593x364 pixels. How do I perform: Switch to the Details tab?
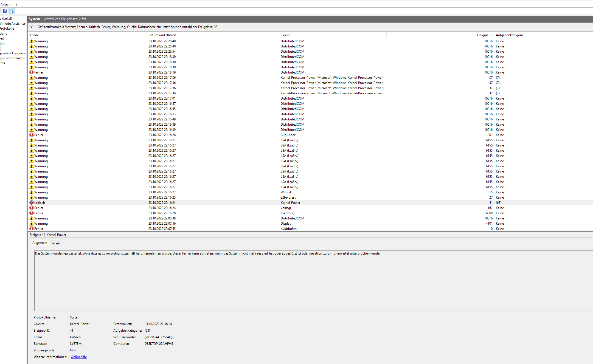click(x=55, y=243)
